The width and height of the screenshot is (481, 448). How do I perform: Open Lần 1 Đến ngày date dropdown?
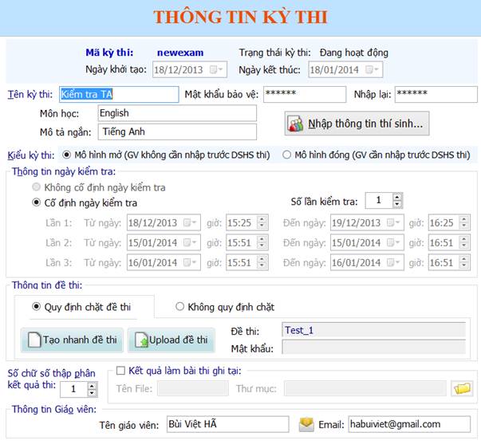coord(393,222)
